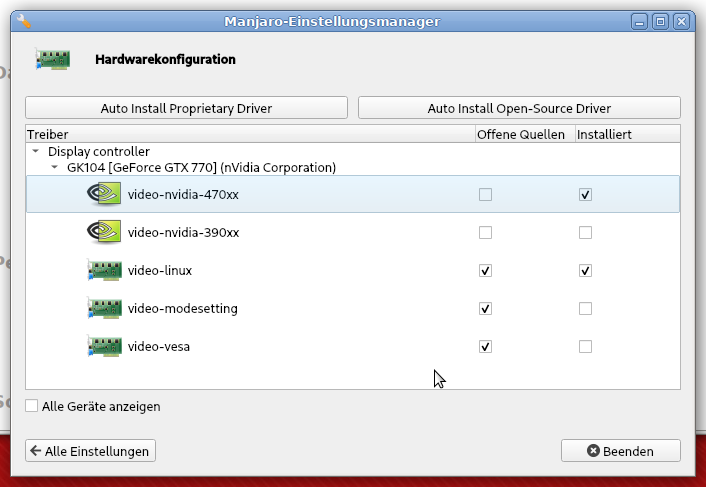This screenshot has width=706, height=487.
Task: Click Auto Install Proprietary Driver button
Action: (x=186, y=108)
